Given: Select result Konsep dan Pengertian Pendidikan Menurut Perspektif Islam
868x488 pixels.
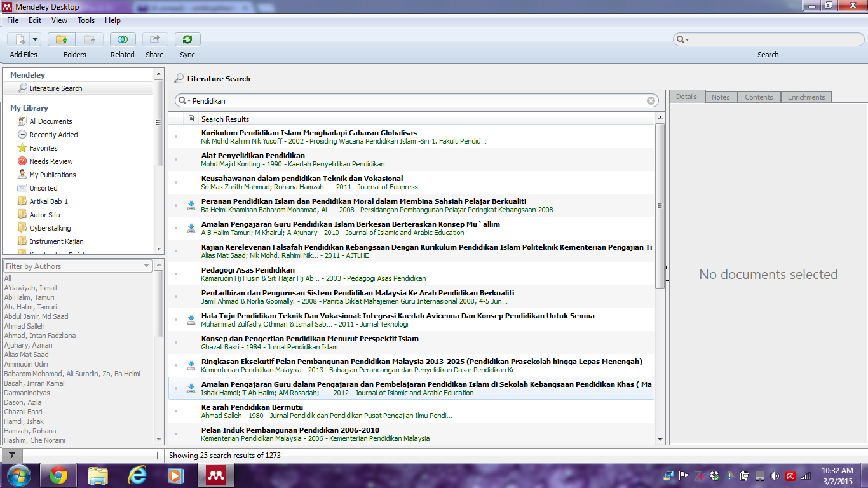Looking at the screenshot, I should pyautogui.click(x=411, y=342).
